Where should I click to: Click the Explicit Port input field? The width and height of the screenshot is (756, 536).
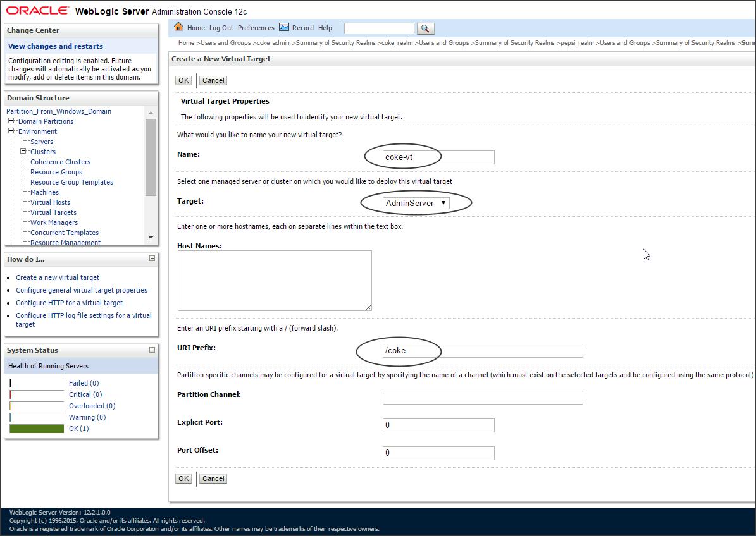click(x=438, y=425)
